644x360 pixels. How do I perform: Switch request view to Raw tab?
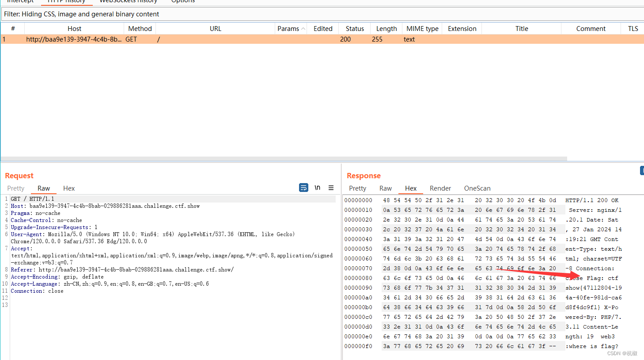[x=44, y=188]
